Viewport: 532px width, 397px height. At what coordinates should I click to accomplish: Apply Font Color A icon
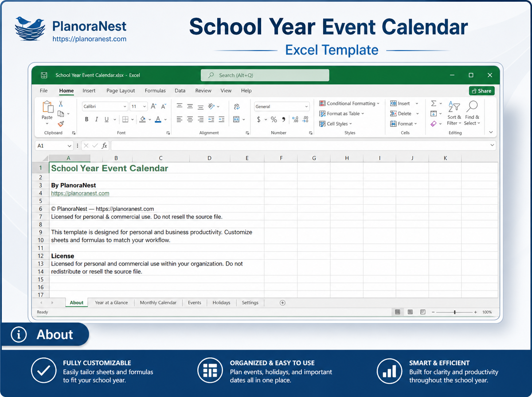[158, 119]
